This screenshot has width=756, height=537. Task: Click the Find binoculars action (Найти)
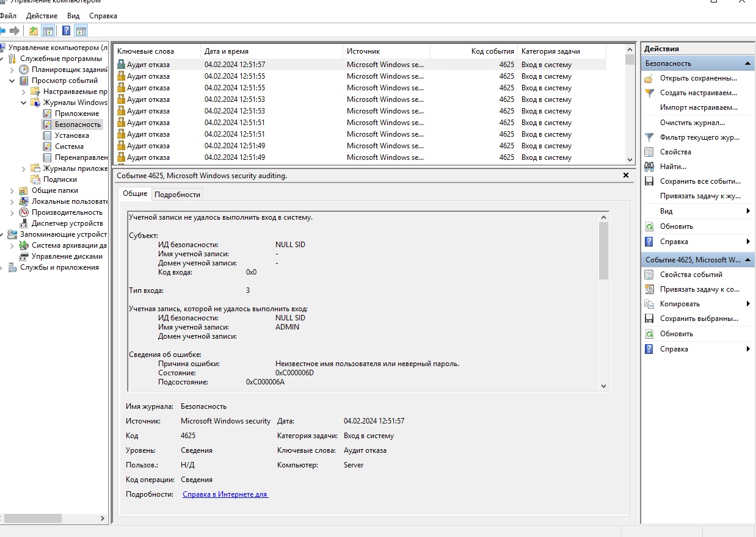pyautogui.click(x=673, y=167)
